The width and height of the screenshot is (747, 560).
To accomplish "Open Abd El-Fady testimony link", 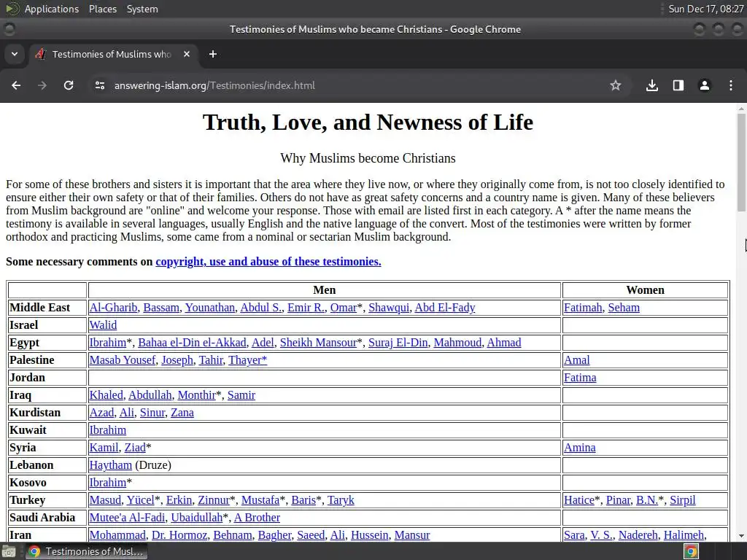I will pos(445,308).
